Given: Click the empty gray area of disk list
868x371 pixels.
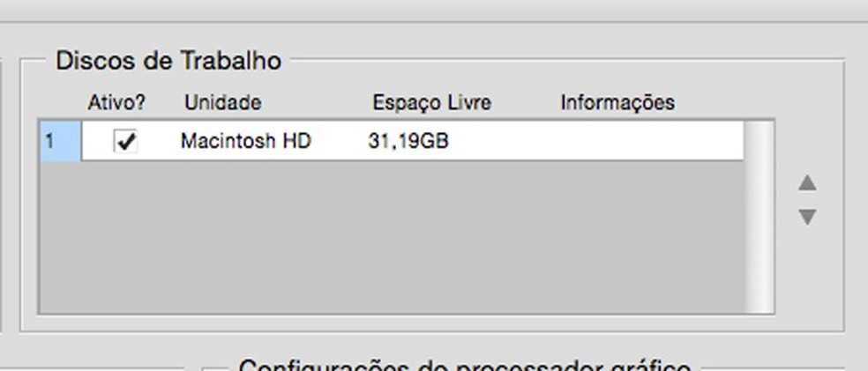Looking at the screenshot, I should (x=392, y=237).
